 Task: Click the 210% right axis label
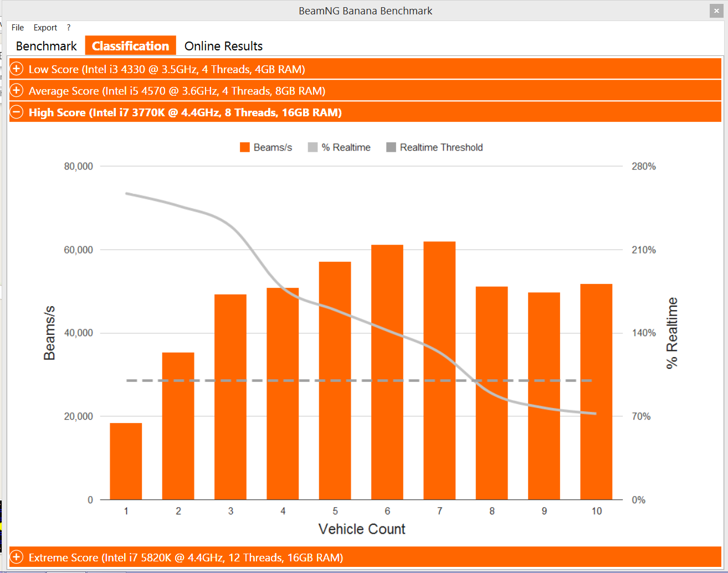(644, 250)
